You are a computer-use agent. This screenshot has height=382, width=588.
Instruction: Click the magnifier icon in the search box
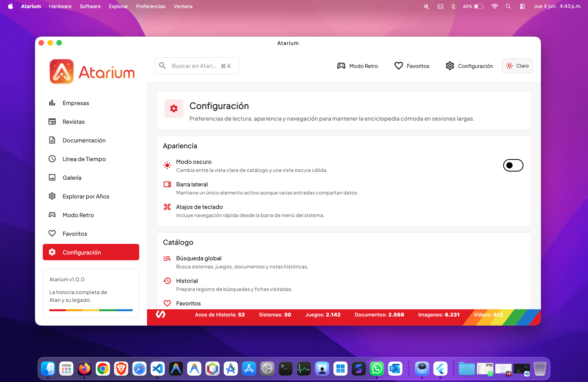point(162,66)
